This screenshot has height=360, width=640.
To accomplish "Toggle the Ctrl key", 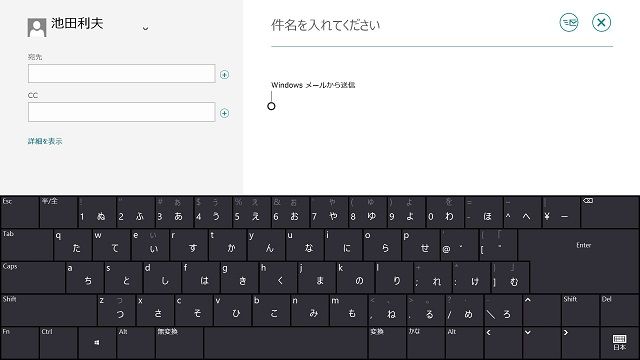I will tap(58, 343).
